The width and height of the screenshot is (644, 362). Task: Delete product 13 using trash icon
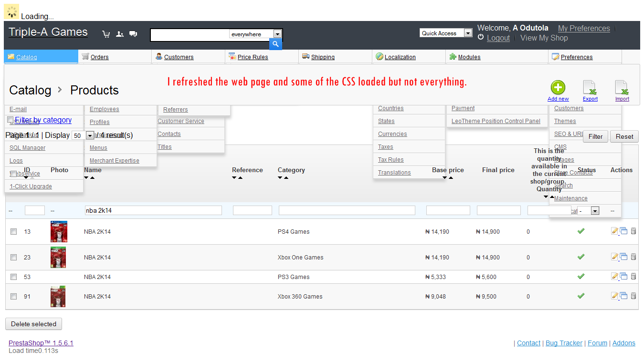point(633,231)
